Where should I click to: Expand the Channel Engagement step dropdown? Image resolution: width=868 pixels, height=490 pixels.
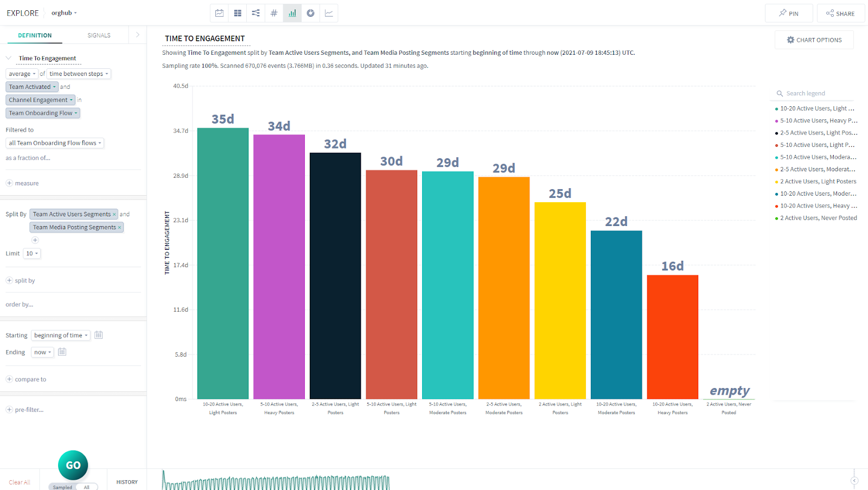[x=41, y=100]
